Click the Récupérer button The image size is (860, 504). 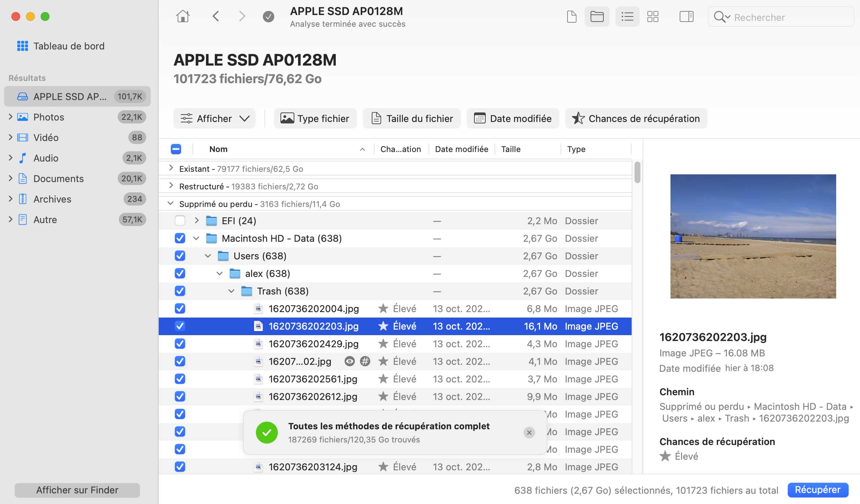[818, 490]
